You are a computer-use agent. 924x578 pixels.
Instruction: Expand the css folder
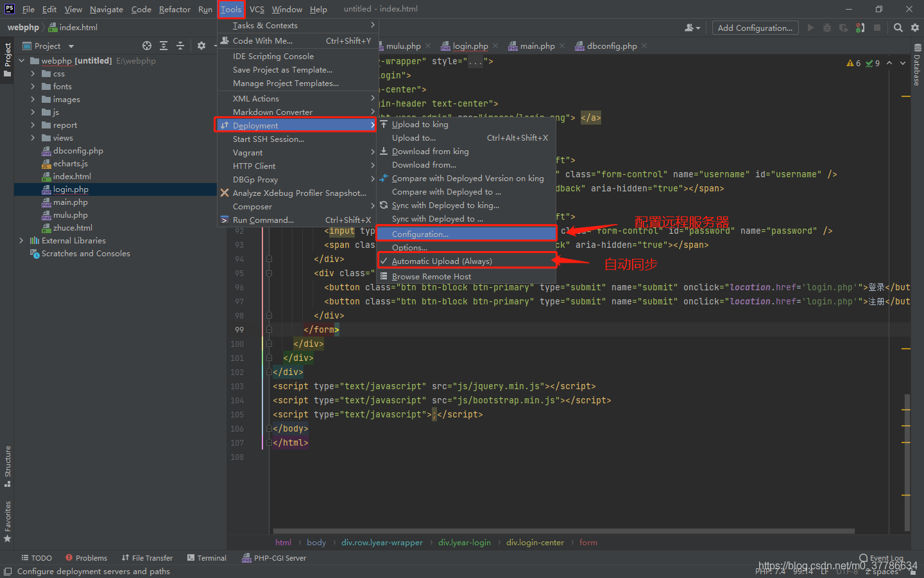click(x=33, y=73)
